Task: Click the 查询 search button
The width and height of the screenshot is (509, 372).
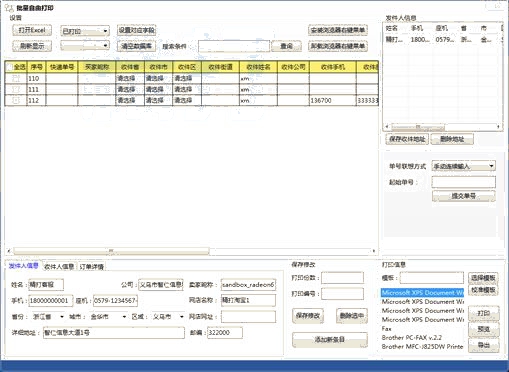Action: pyautogui.click(x=286, y=46)
